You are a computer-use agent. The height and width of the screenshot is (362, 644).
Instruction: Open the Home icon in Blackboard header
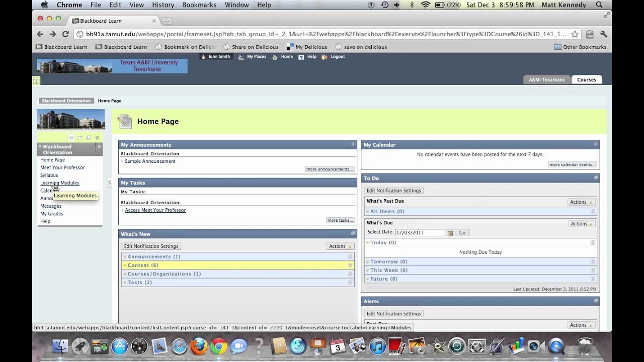pyautogui.click(x=275, y=57)
